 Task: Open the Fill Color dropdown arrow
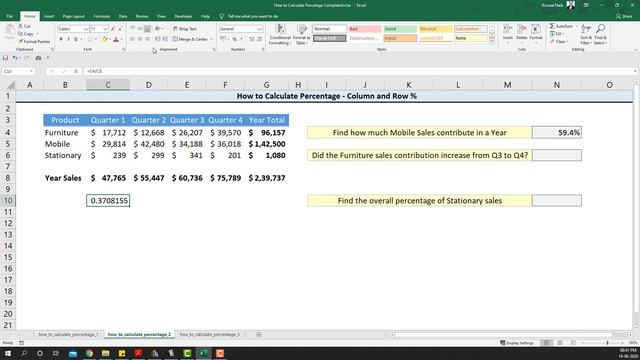point(110,39)
